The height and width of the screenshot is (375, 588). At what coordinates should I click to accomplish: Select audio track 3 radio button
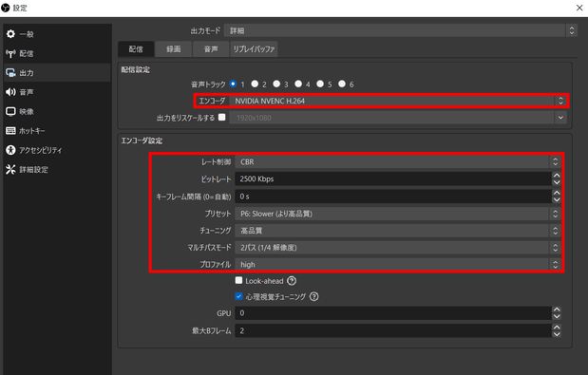276,84
